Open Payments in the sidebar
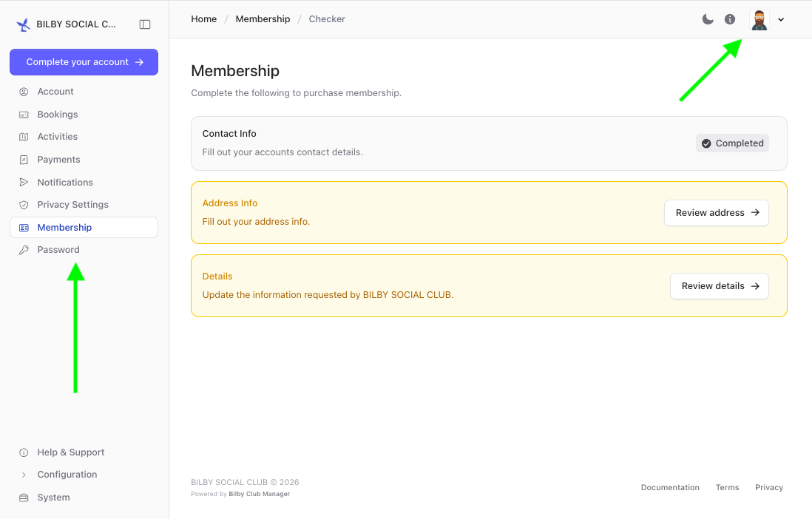Image resolution: width=812 pixels, height=519 pixels. (x=84, y=160)
